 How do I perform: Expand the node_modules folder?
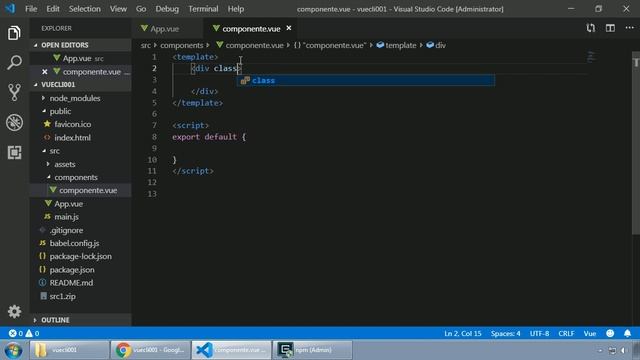pos(81,98)
